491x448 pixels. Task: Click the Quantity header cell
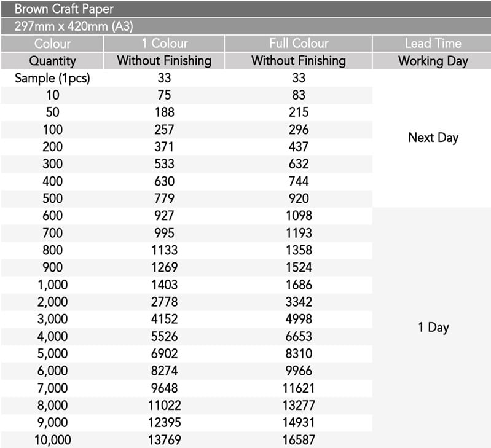pos(52,61)
